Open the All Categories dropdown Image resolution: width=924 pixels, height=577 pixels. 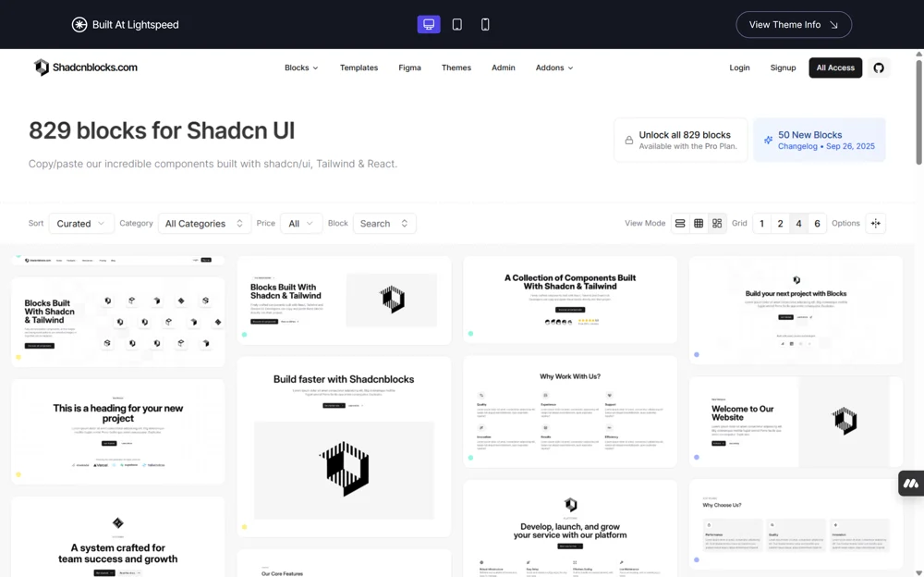pyautogui.click(x=204, y=223)
